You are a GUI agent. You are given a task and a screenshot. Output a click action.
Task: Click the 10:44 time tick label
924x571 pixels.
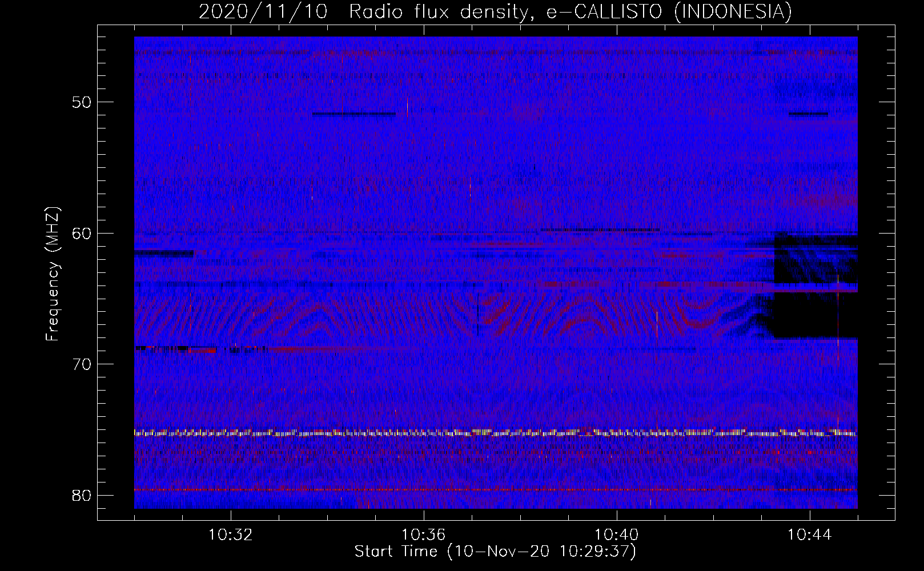[x=810, y=535]
